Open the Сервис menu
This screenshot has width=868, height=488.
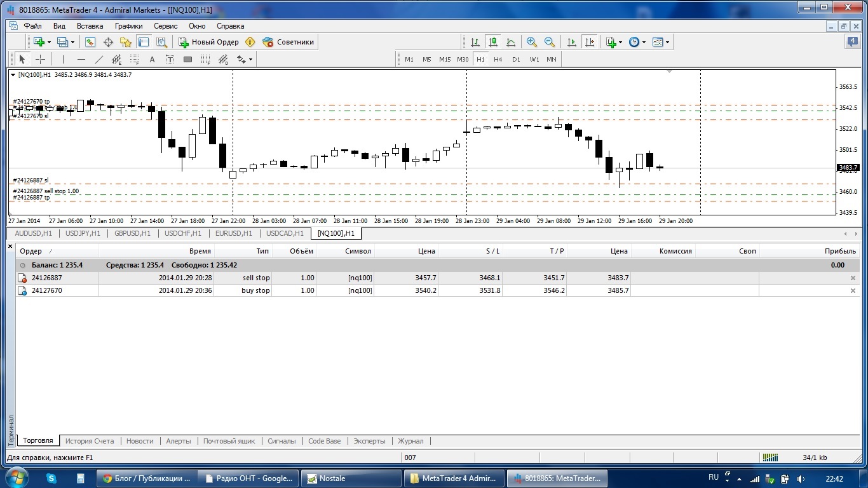tap(165, 26)
